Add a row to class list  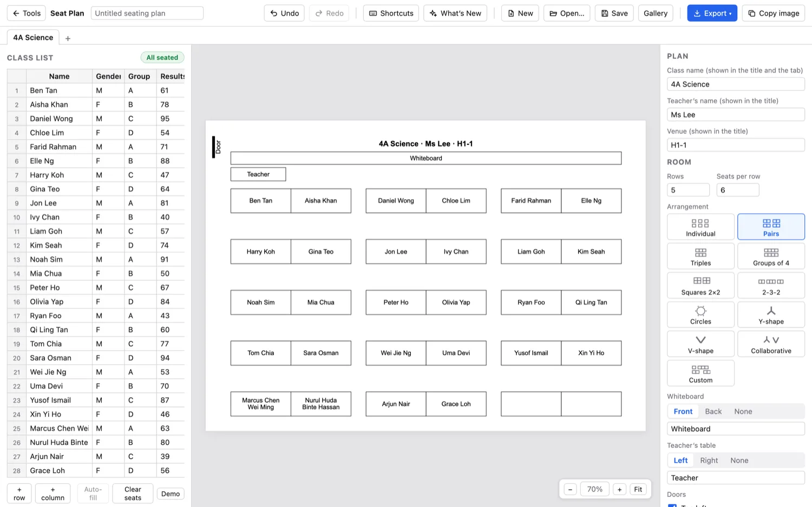[19, 493]
